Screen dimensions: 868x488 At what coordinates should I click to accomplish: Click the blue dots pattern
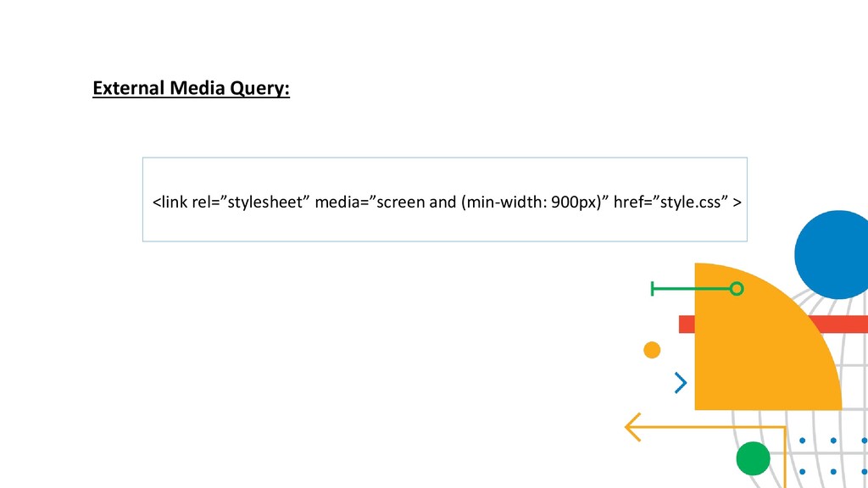[833, 457]
